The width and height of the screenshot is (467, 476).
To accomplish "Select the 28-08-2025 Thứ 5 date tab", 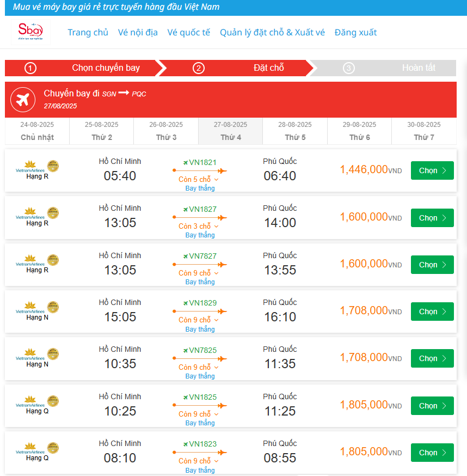I will click(x=295, y=131).
